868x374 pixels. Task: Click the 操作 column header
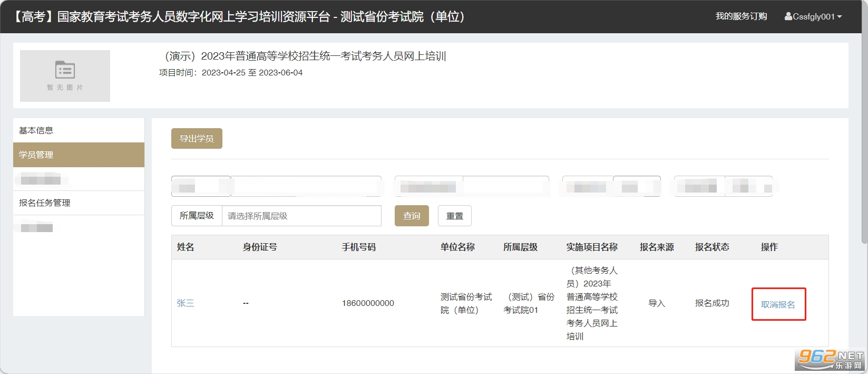[x=769, y=247]
